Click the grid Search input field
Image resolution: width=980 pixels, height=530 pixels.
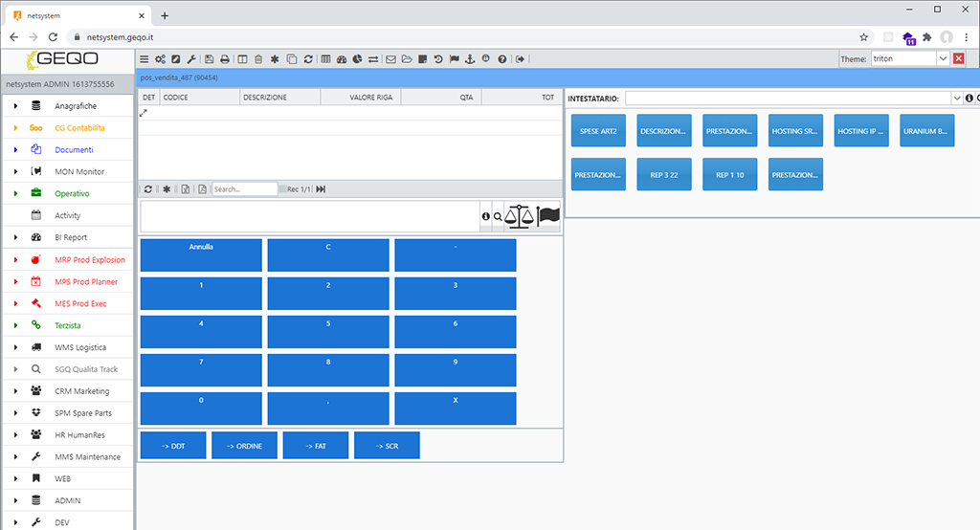pyautogui.click(x=244, y=189)
